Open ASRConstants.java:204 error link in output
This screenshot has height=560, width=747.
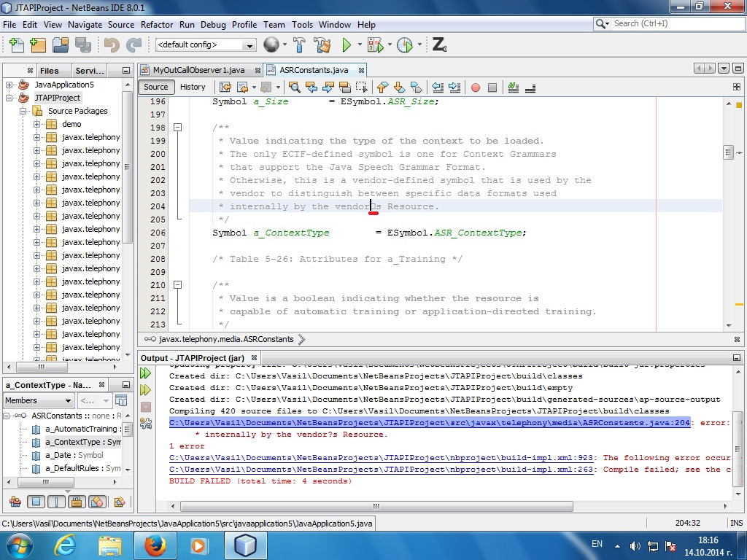[x=429, y=423]
